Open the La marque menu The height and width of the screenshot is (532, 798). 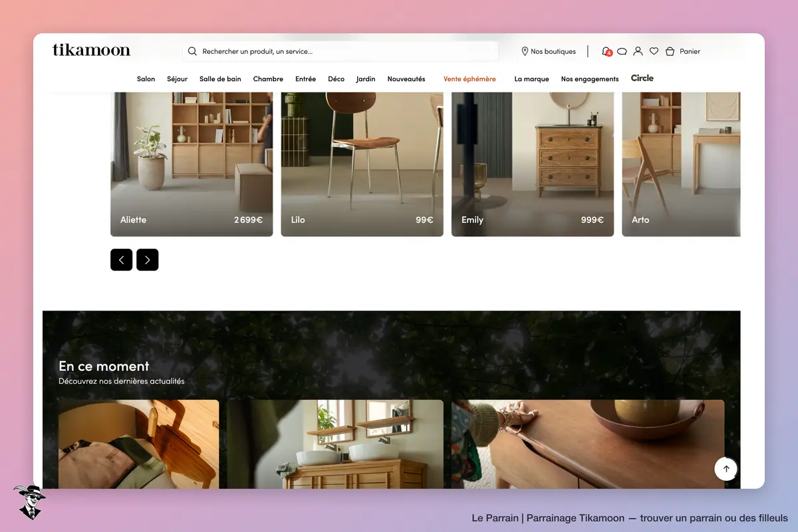point(532,79)
